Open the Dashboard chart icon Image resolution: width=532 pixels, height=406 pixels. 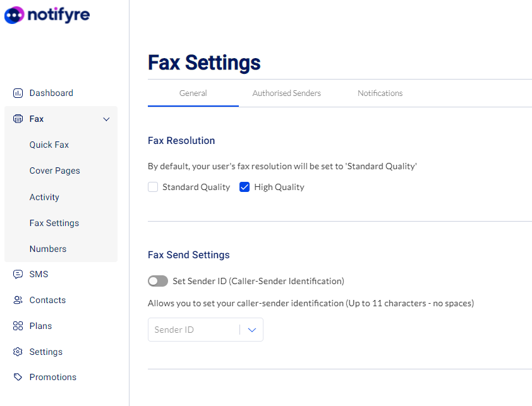(x=18, y=93)
